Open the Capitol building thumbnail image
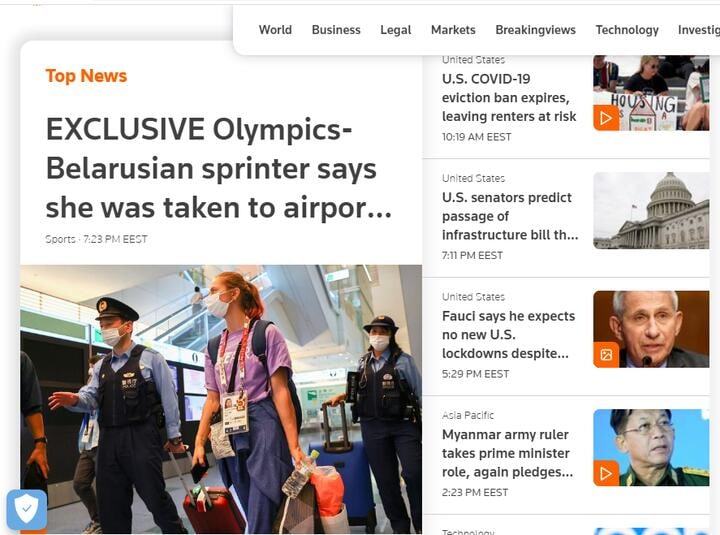The width and height of the screenshot is (720, 535). [651, 210]
